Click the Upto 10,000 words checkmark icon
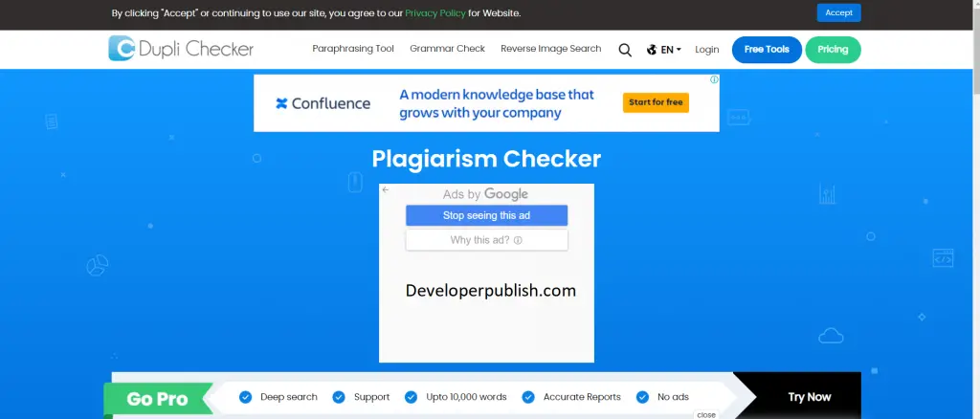Screen dimensions: 980x419 pos(411,397)
